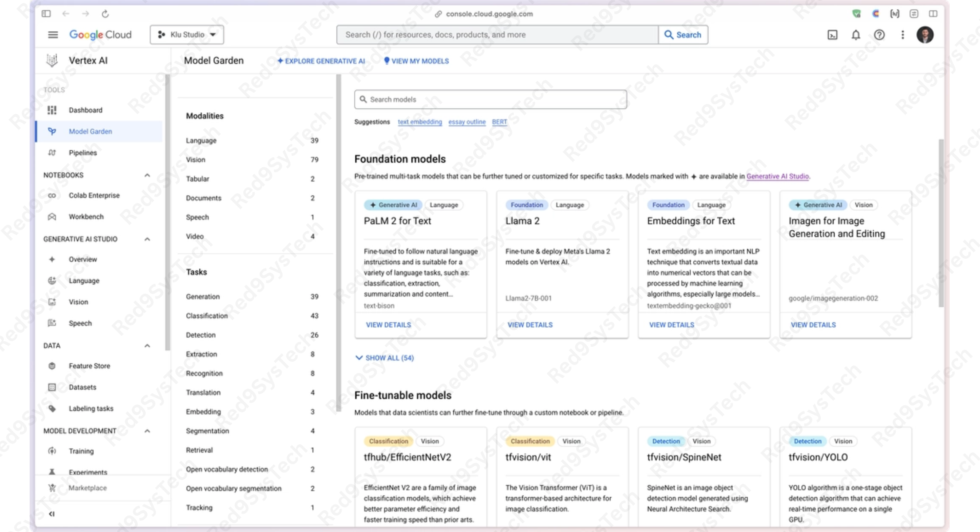Click the Datasets icon in sidebar

pos(52,387)
